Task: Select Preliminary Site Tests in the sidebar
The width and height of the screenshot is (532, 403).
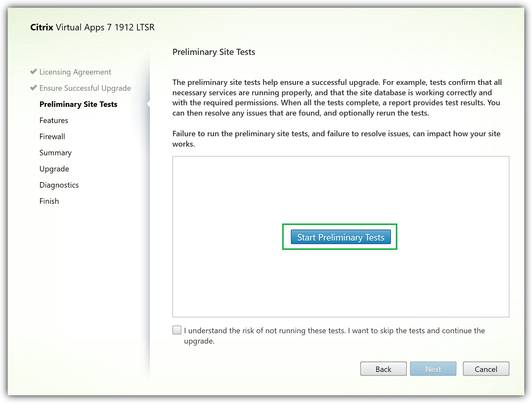Action: (78, 104)
